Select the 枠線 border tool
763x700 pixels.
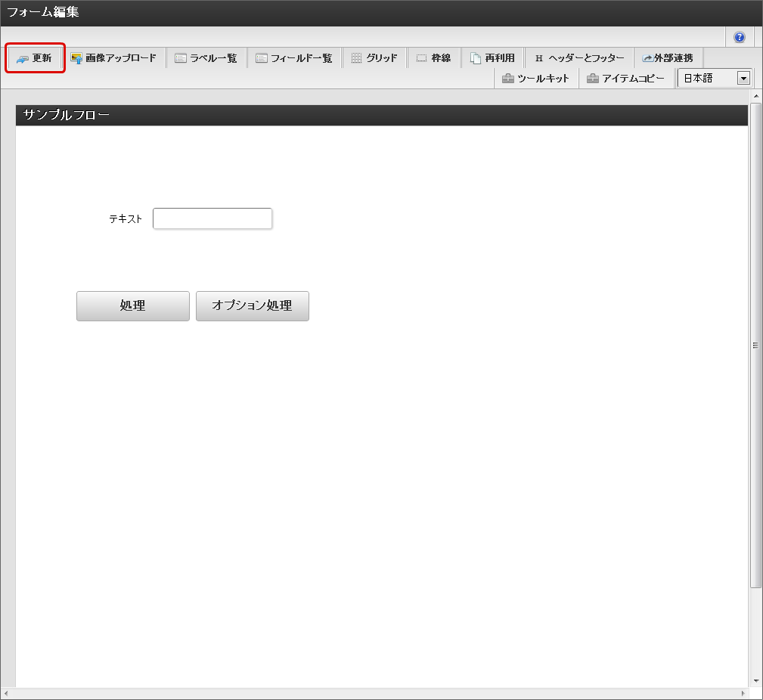(433, 58)
